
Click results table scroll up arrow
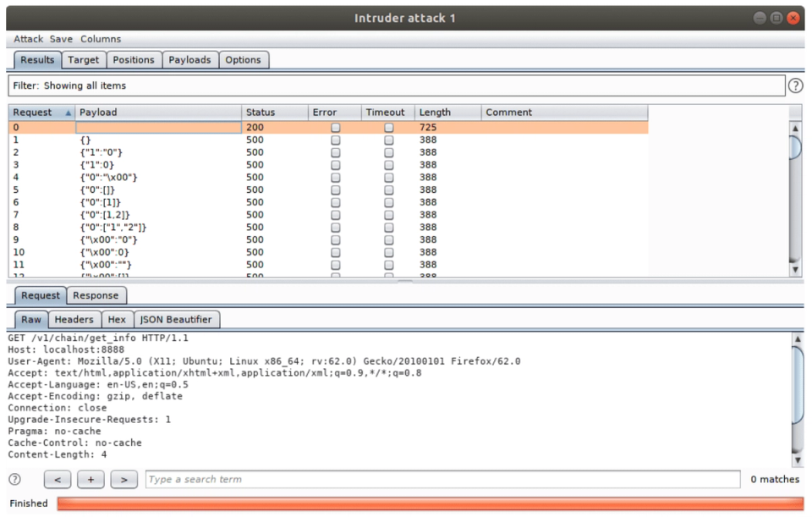point(795,128)
